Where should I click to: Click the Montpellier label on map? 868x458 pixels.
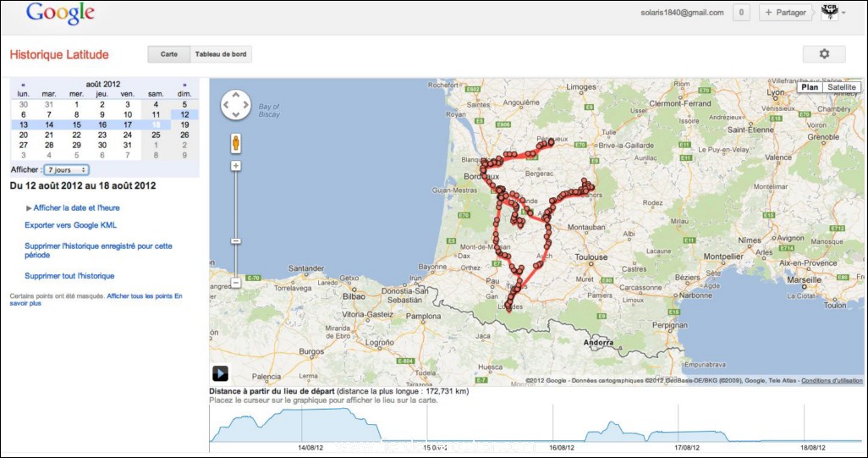click(x=723, y=257)
